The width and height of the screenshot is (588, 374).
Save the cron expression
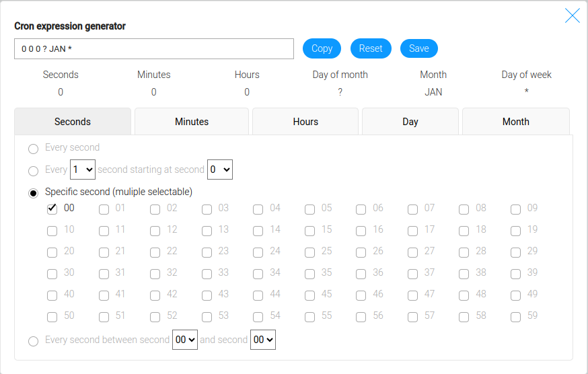click(418, 48)
